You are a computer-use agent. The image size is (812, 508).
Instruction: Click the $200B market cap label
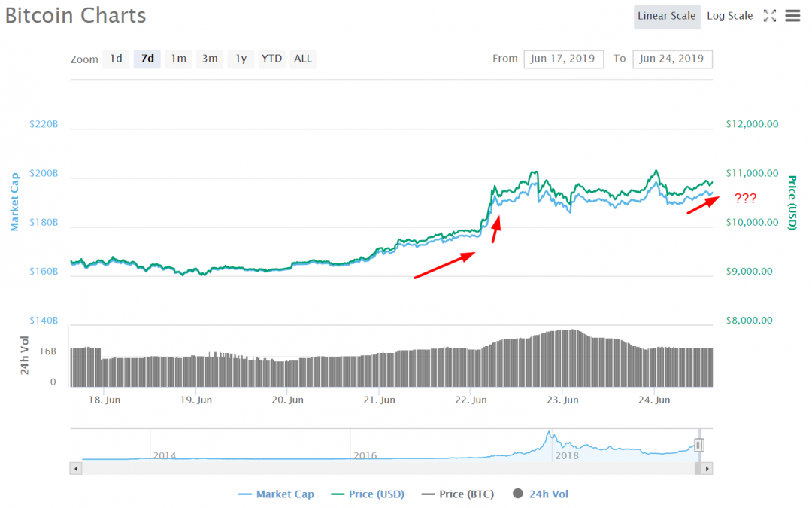click(x=44, y=174)
